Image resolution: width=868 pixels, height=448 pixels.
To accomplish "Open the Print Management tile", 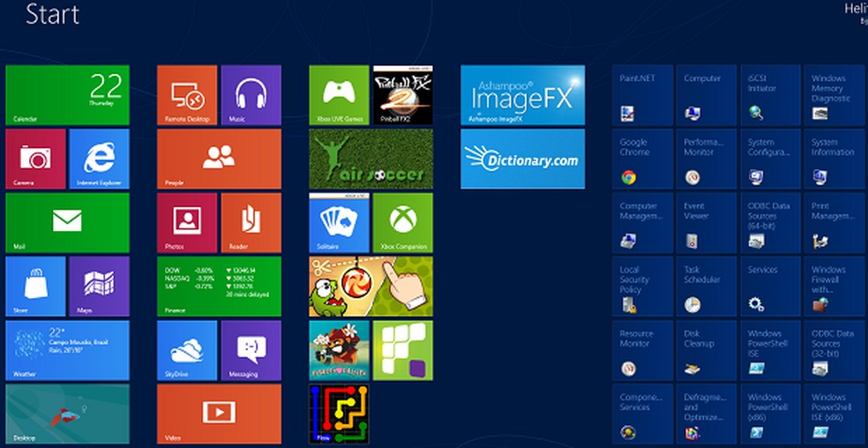I will coord(834,222).
